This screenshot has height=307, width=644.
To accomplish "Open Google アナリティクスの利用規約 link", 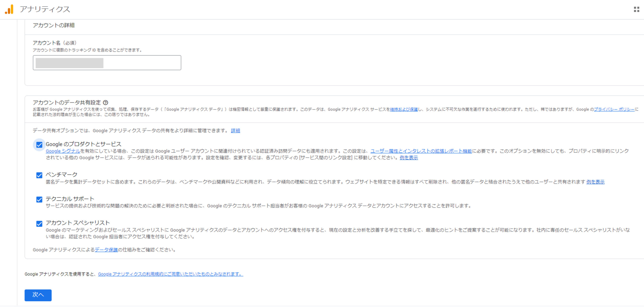I will pos(170,274).
